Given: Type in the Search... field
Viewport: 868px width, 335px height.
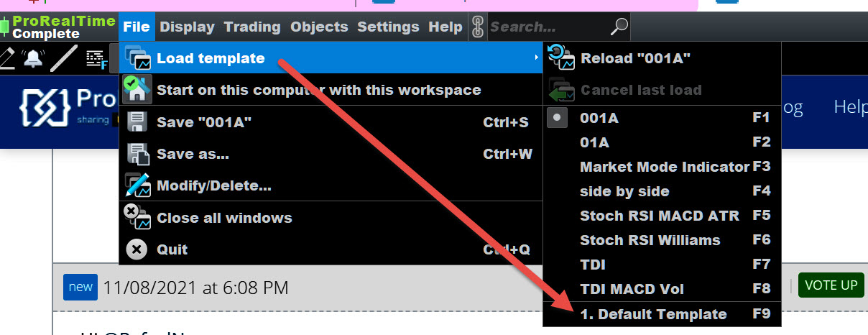Looking at the screenshot, I should [546, 27].
